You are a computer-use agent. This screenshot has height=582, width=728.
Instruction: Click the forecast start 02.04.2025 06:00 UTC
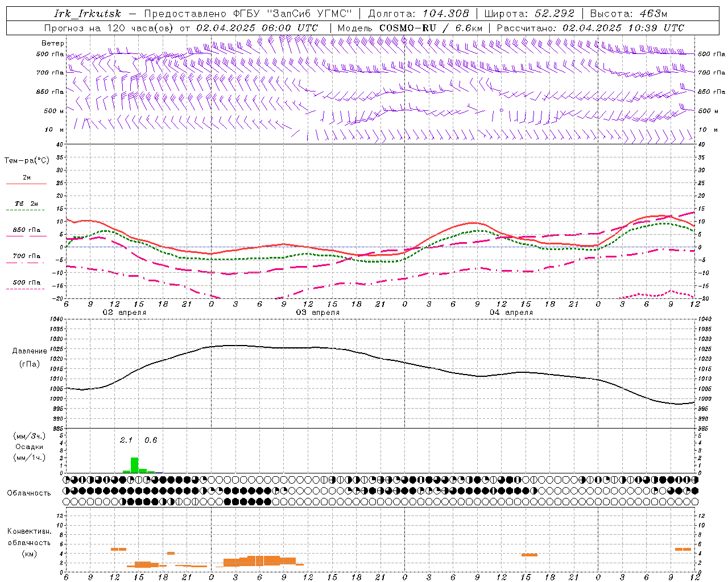click(257, 28)
